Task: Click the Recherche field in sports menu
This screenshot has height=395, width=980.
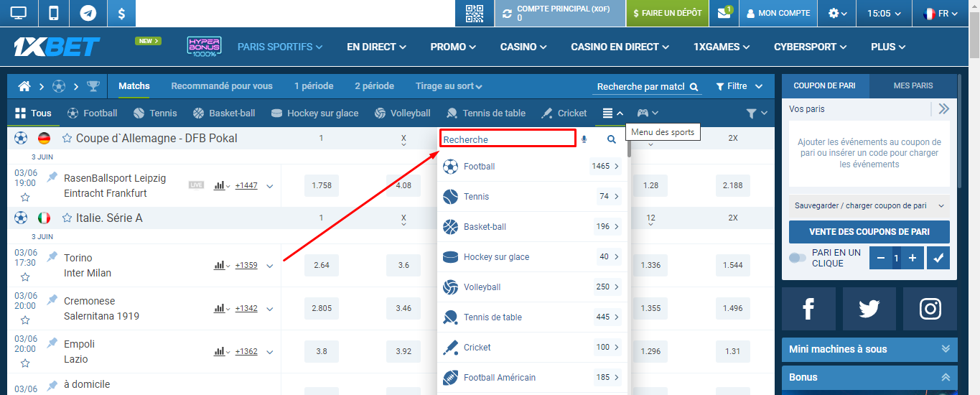Action: (x=508, y=139)
